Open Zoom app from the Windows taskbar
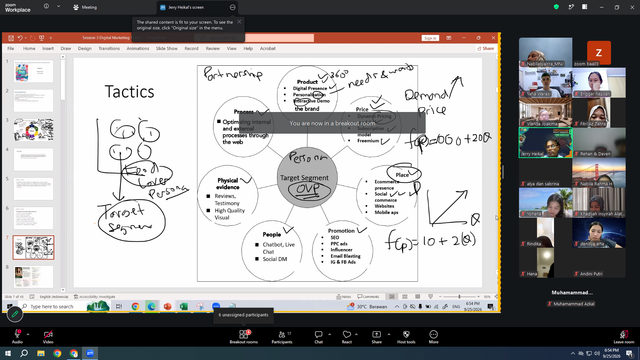 (x=90, y=353)
